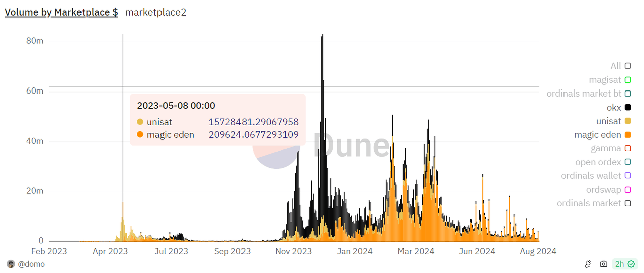Click the Jan 2024 x-axis label
Viewport: 644px width, 273px height.
click(355, 251)
